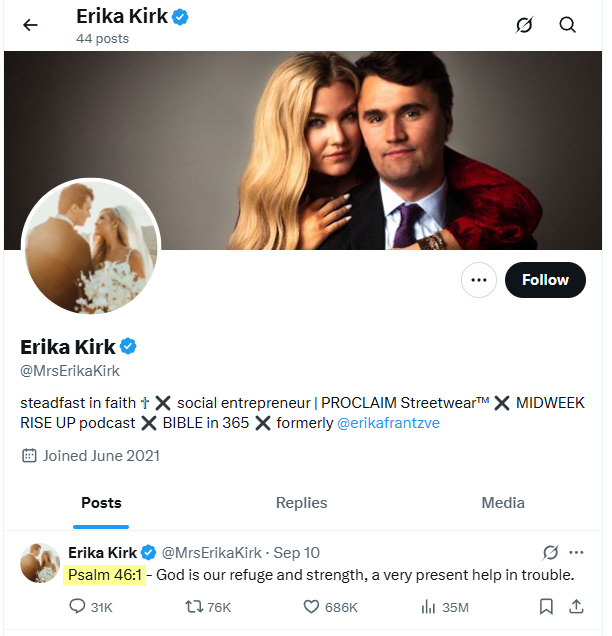Open the @erikafrantzve link in bio
This screenshot has width=612, height=636.
pos(388,423)
